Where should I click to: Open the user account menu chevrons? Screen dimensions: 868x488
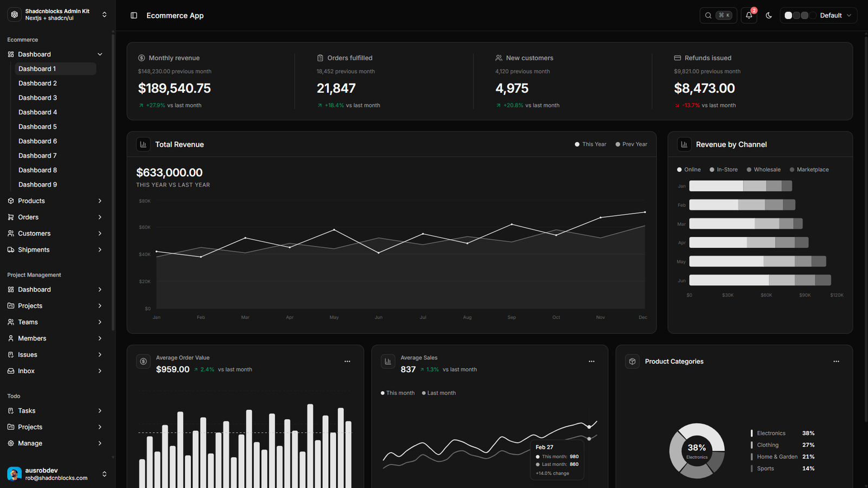(x=104, y=474)
